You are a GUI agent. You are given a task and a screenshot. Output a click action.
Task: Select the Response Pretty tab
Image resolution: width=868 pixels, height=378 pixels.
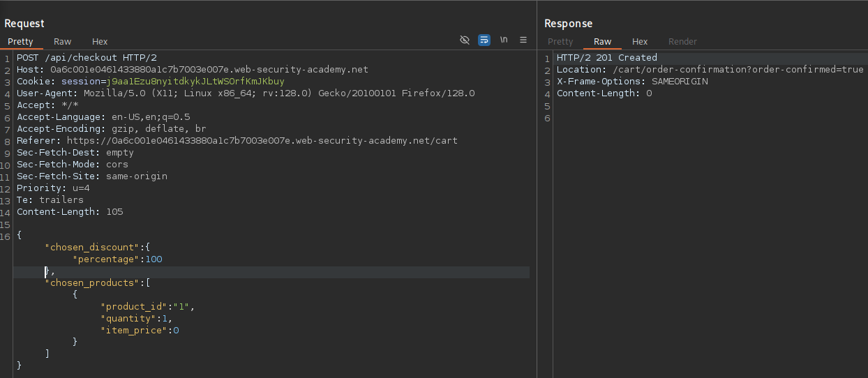[x=560, y=42]
